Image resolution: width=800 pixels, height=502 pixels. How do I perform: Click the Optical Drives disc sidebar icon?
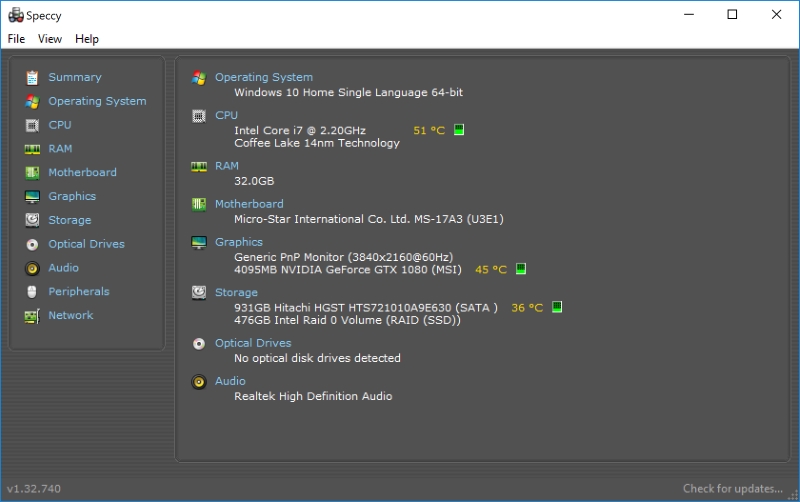(32, 244)
